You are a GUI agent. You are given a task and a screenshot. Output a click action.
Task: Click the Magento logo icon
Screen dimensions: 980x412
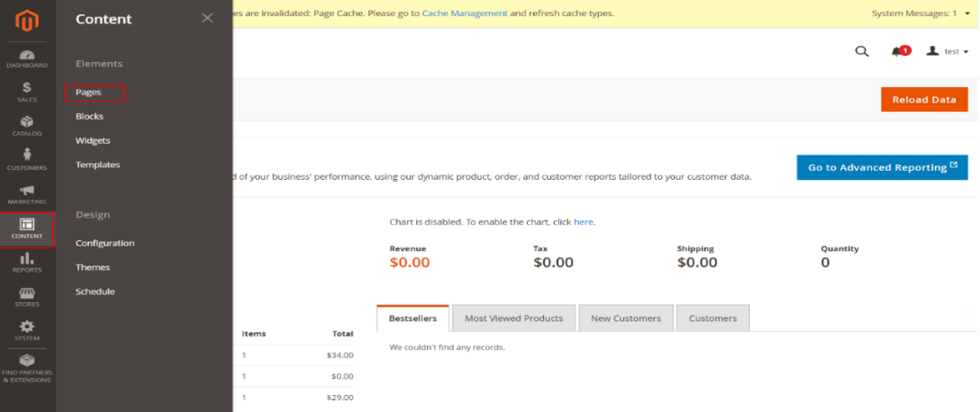(x=27, y=19)
